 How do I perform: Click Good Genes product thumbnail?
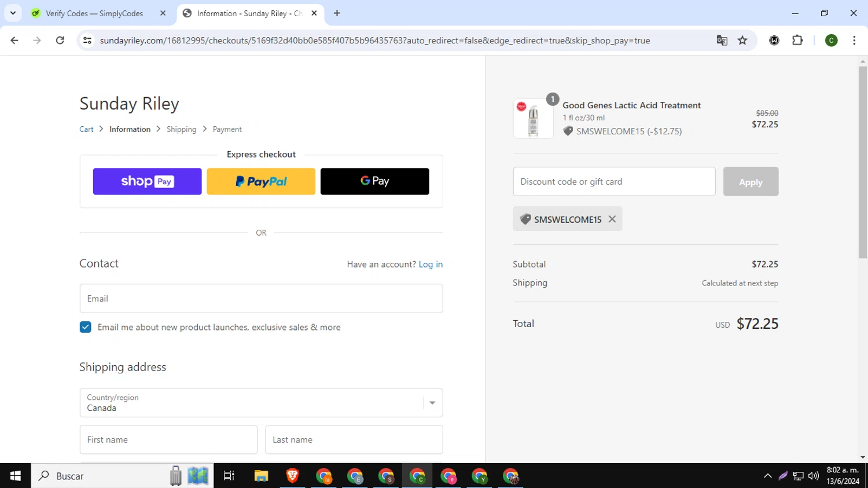point(533,119)
